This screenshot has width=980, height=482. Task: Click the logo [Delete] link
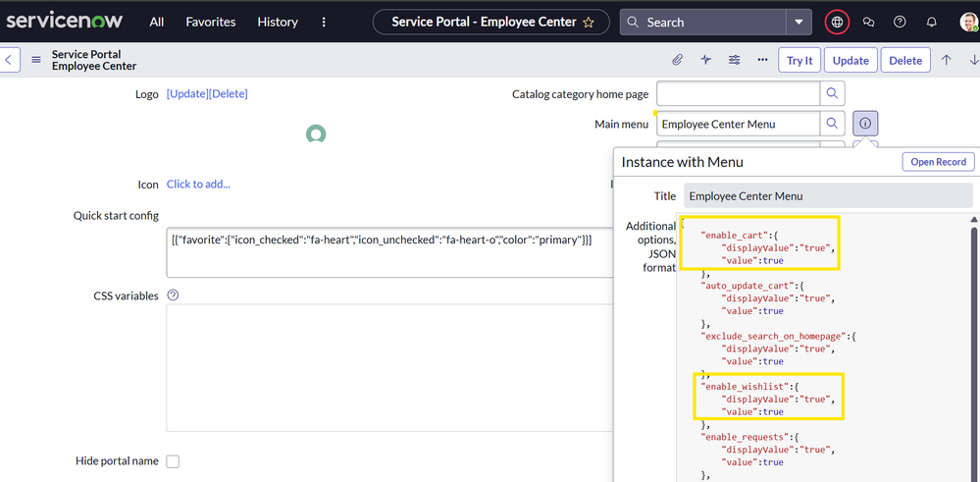(x=229, y=94)
